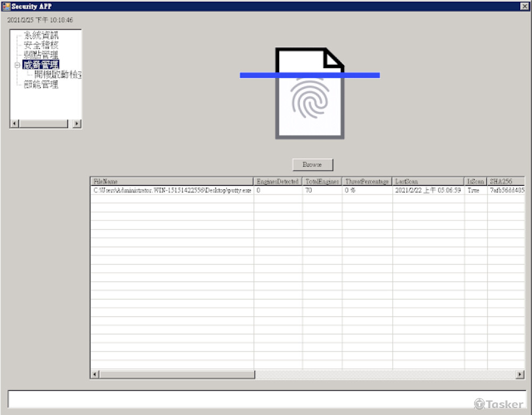
Task: Click the tree panel's right scroll arrow
Action: (77, 123)
